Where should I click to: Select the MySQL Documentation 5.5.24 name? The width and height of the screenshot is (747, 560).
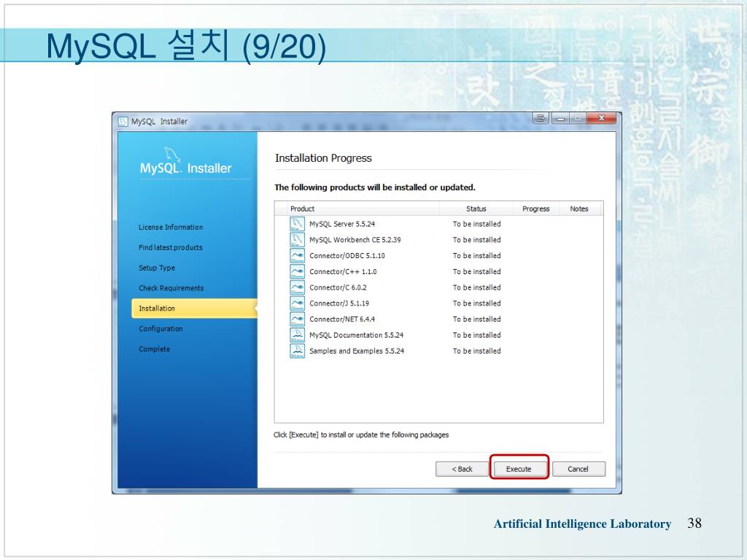356,335
